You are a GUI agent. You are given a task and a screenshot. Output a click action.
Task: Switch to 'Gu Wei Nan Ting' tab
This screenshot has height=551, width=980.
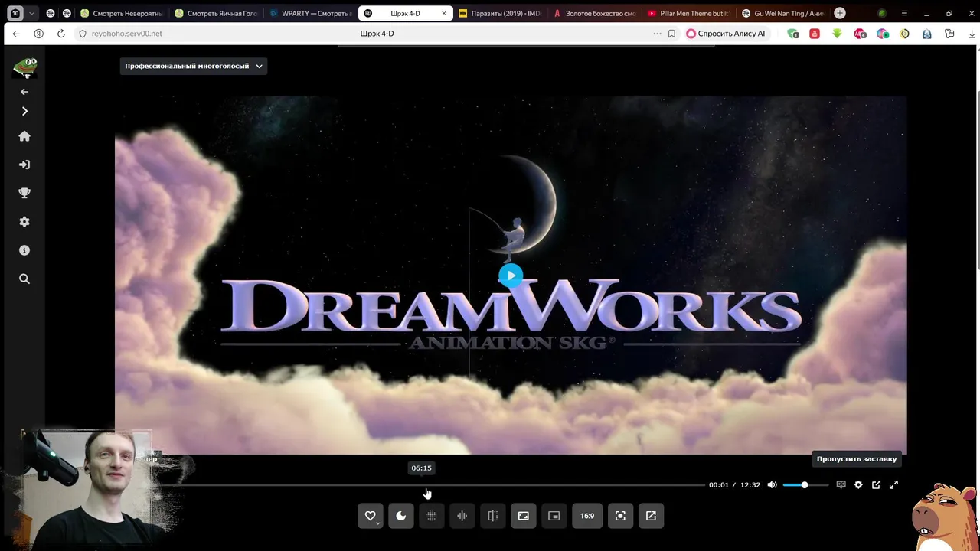[782, 13]
